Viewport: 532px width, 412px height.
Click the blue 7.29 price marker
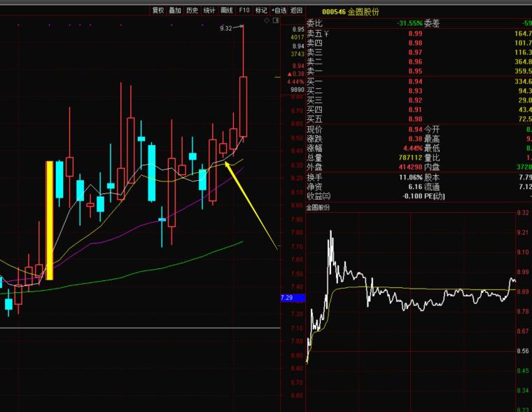click(293, 298)
